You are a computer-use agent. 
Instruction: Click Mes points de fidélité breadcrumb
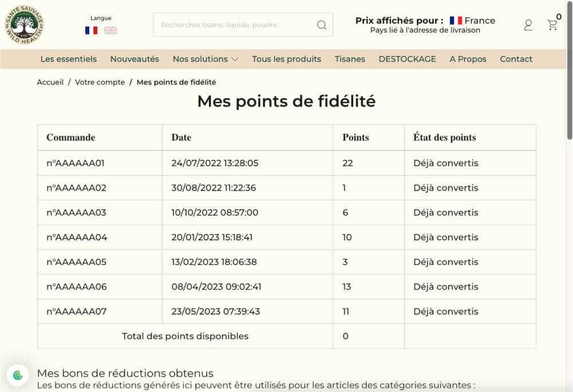point(176,82)
